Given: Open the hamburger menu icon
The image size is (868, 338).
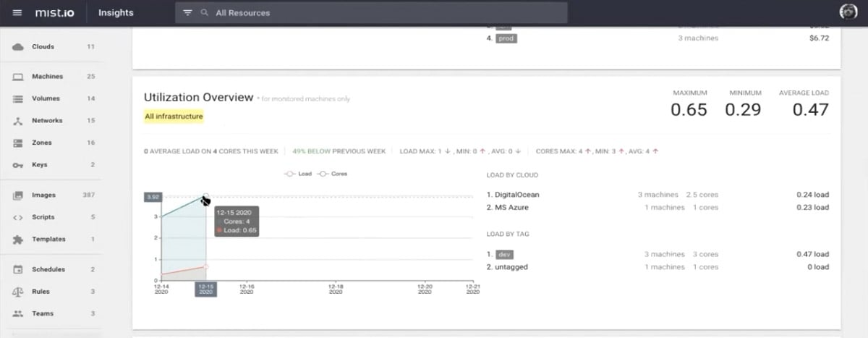Looking at the screenshot, I should click(x=17, y=12).
